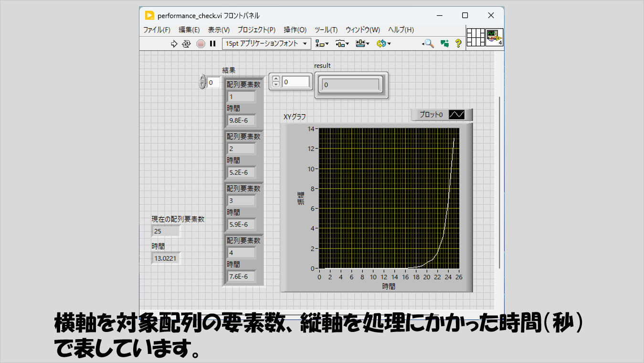Screen dimensions: 644x363
Task: Expand the Align Objects dropdown
Action: (320, 43)
